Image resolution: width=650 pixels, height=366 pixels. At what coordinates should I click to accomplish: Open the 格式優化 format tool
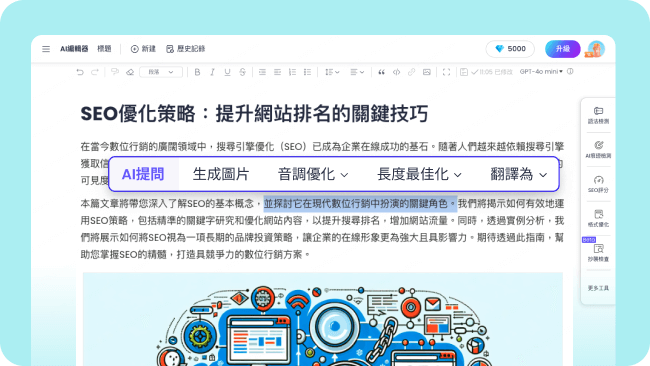[598, 219]
